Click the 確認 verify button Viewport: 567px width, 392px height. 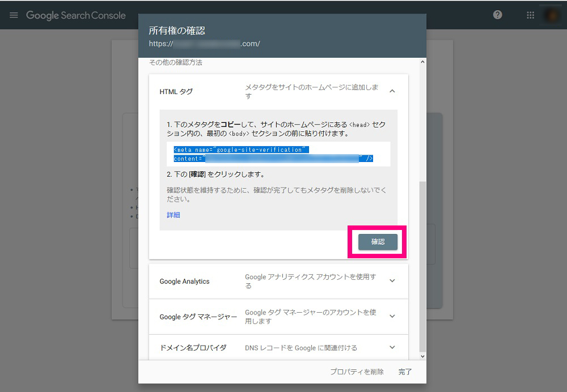pos(378,242)
